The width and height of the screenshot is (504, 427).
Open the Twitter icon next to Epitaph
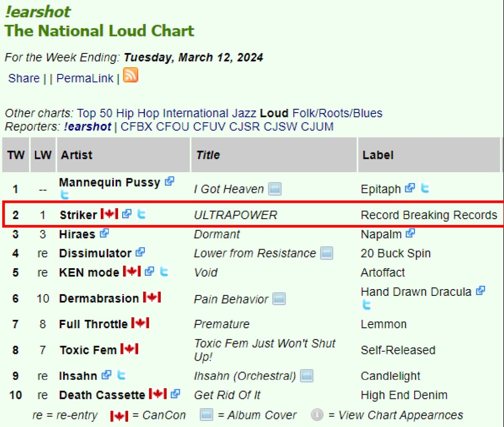(x=425, y=188)
